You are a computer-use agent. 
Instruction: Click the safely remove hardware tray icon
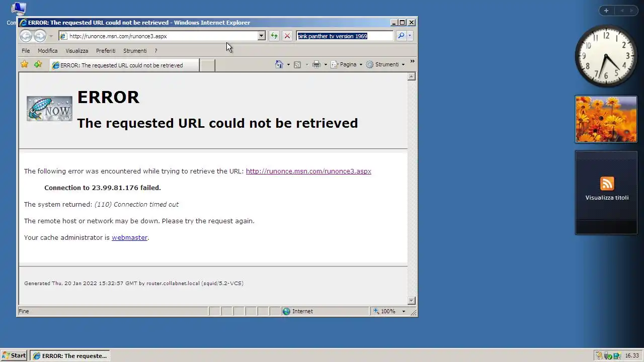tap(607, 355)
